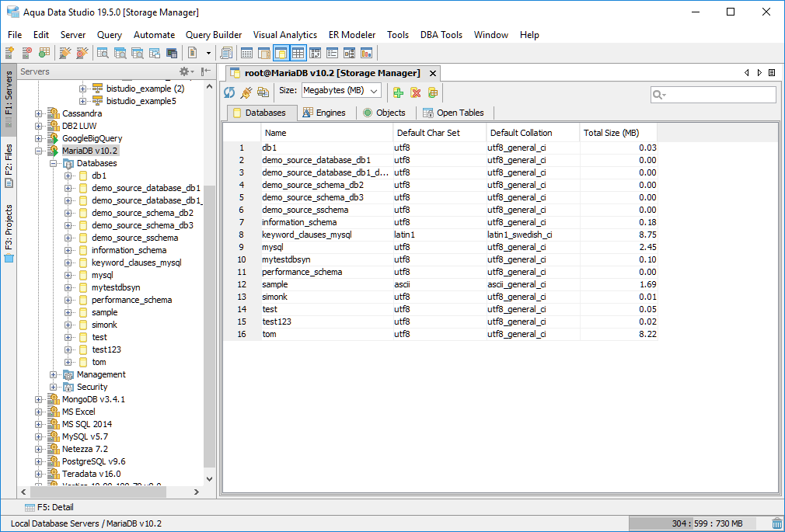Image resolution: width=785 pixels, height=532 pixels.
Task: Expand the Management tree node
Action: pos(54,374)
